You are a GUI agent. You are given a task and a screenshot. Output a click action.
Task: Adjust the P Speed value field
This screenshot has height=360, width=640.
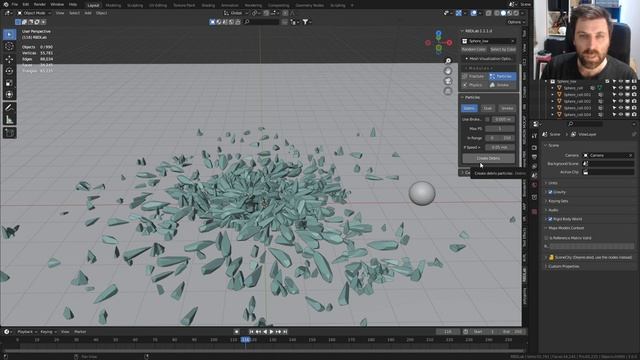pos(500,147)
